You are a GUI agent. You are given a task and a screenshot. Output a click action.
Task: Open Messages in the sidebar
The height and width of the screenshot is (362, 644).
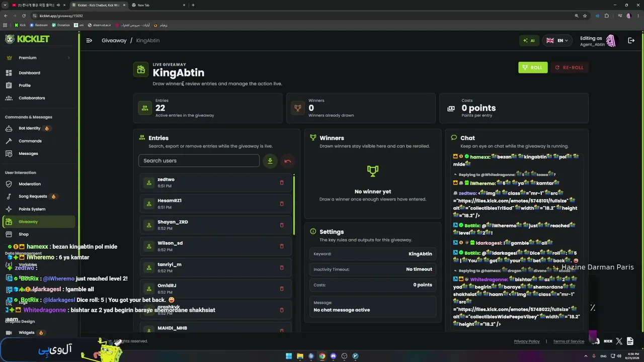point(28,153)
